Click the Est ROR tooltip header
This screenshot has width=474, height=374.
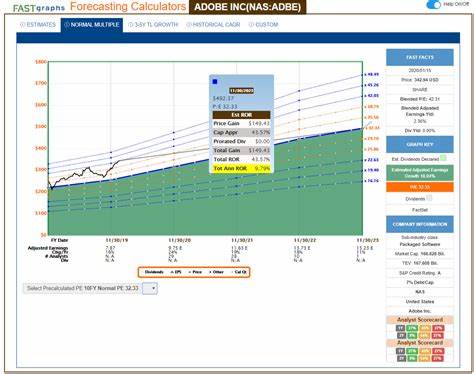point(241,115)
